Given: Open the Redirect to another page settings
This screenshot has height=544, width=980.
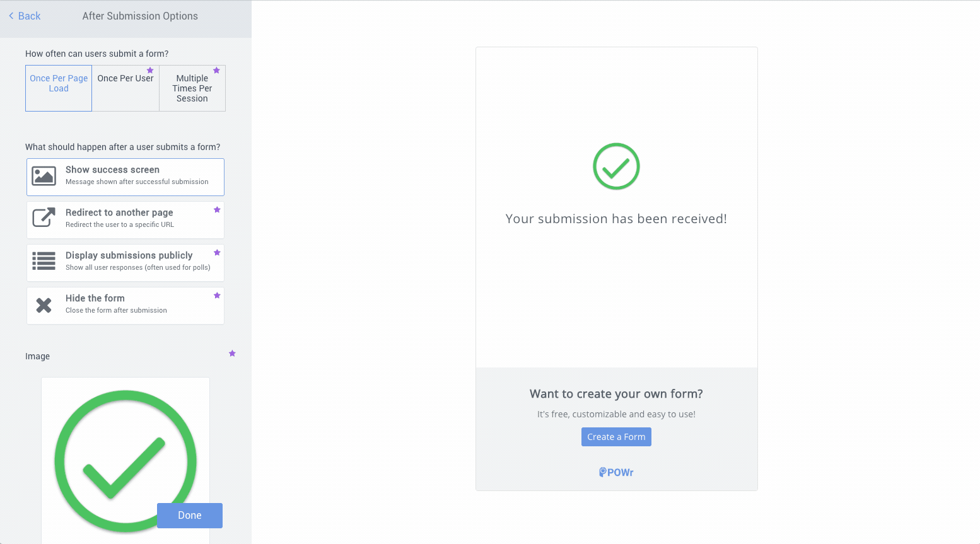Looking at the screenshot, I should (125, 219).
